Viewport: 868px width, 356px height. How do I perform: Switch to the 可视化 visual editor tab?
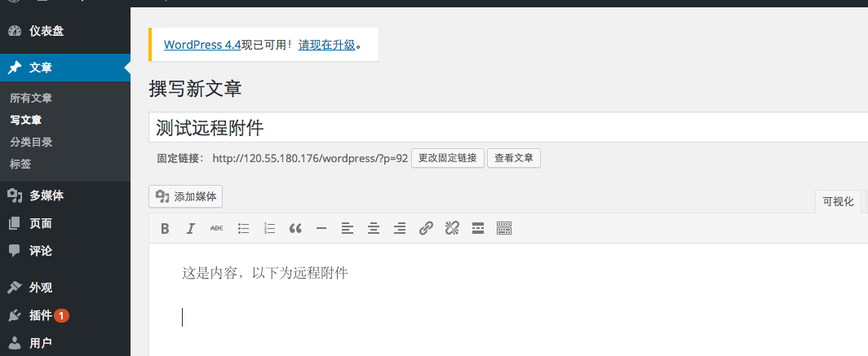[838, 202]
